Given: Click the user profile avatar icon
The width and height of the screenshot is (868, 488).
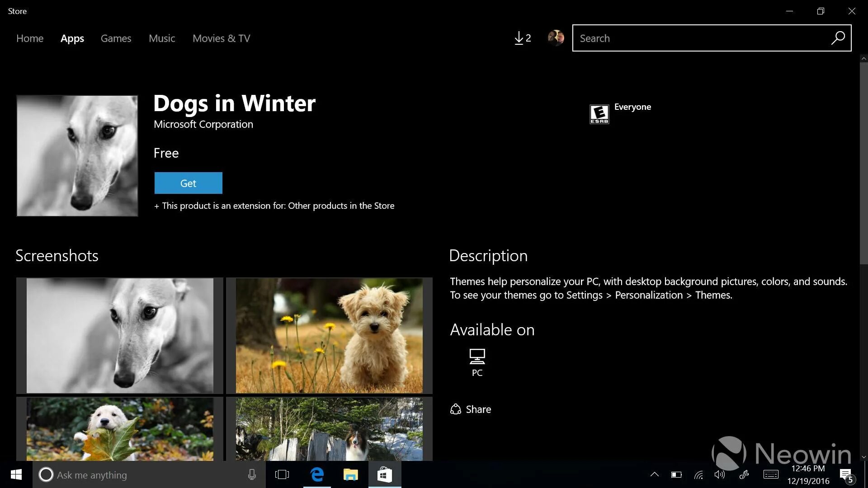Looking at the screenshot, I should coord(556,38).
